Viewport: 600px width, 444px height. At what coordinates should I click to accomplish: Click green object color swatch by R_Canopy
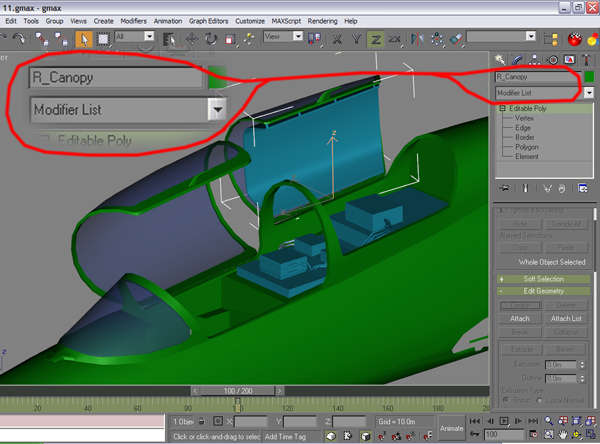pos(589,77)
